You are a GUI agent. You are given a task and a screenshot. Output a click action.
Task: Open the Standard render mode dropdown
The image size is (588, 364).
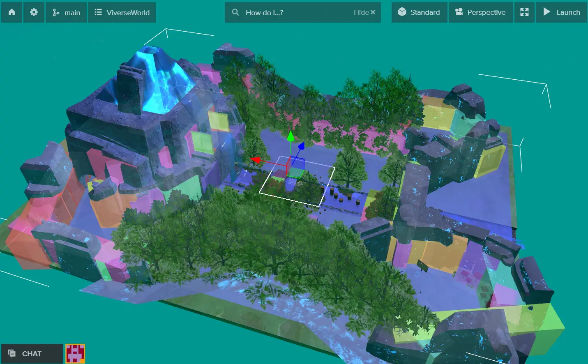419,12
